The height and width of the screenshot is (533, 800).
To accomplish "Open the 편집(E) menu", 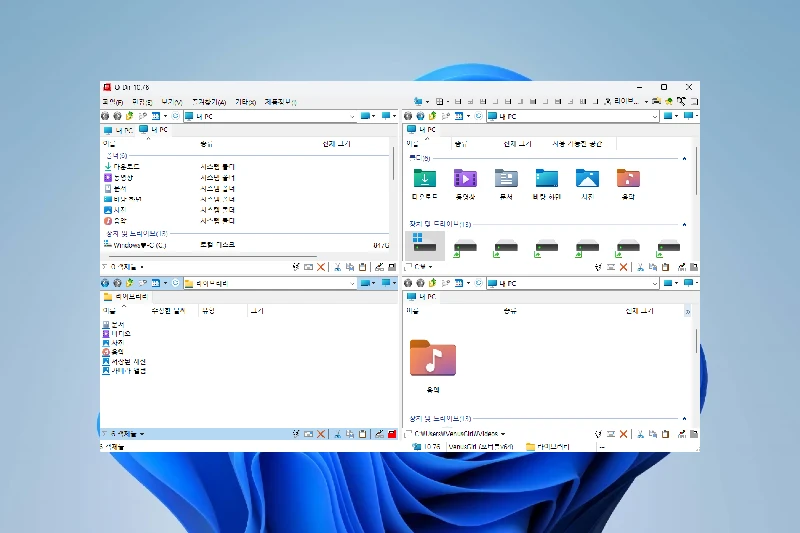I will coord(142,102).
